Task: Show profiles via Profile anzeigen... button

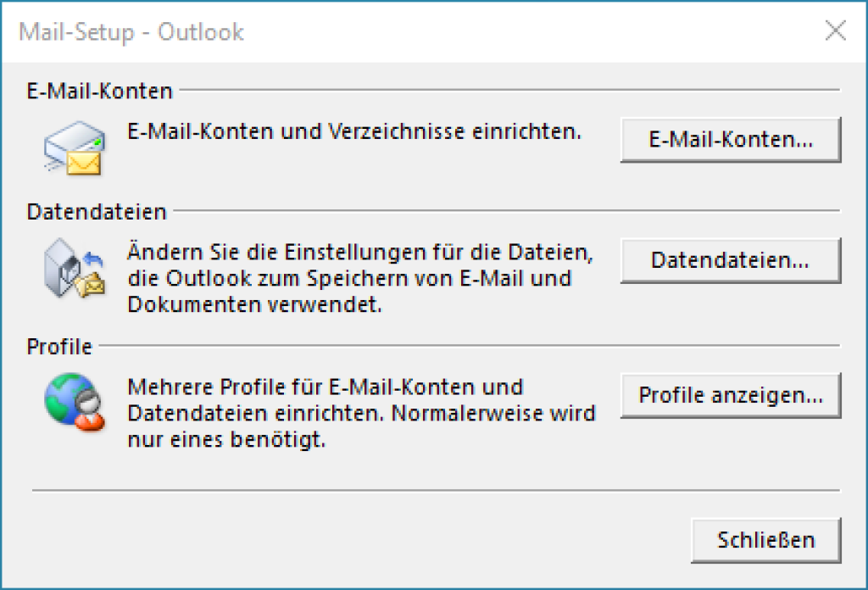Action: 731,395
